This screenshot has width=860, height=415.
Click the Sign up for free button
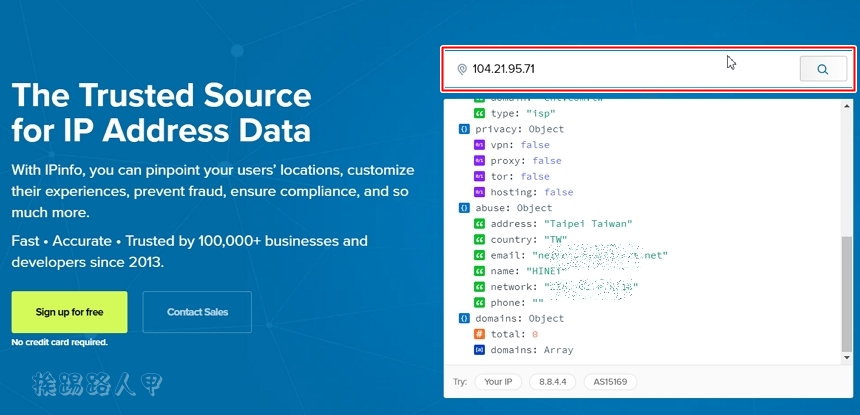click(69, 312)
